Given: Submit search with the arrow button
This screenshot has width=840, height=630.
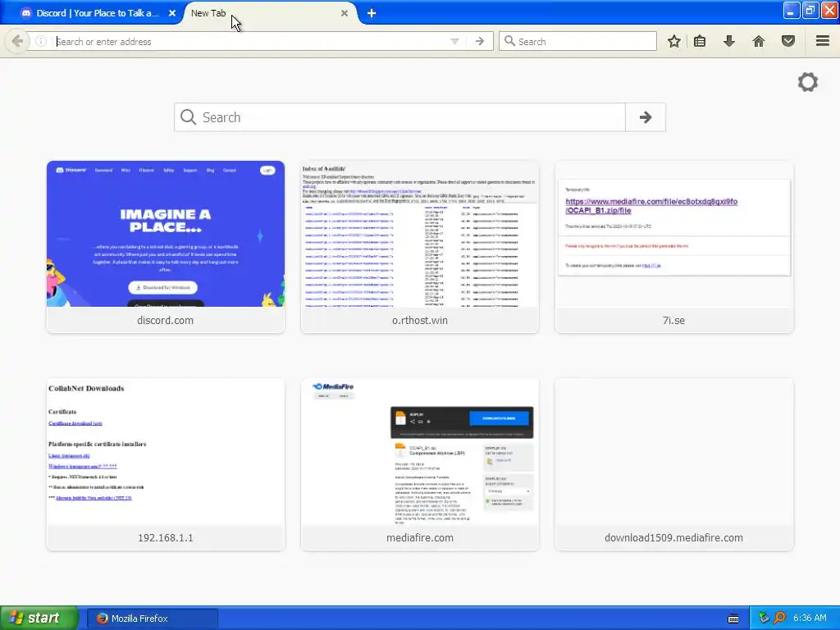Looking at the screenshot, I should 646,117.
